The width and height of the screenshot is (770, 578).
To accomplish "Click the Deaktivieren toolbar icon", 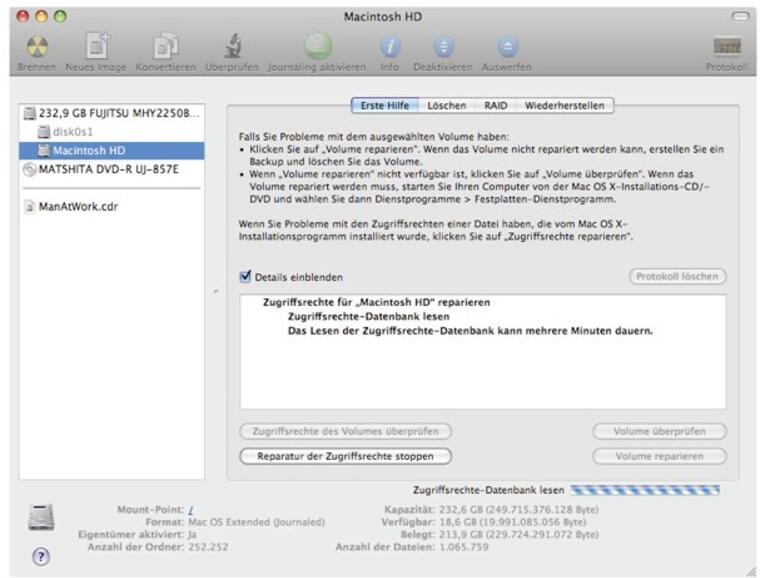I will (x=443, y=47).
